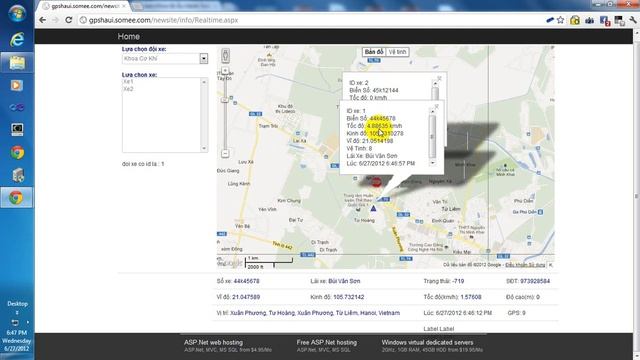Switch map to Vệ tinh satellite view
The image size is (640, 360).
(397, 52)
